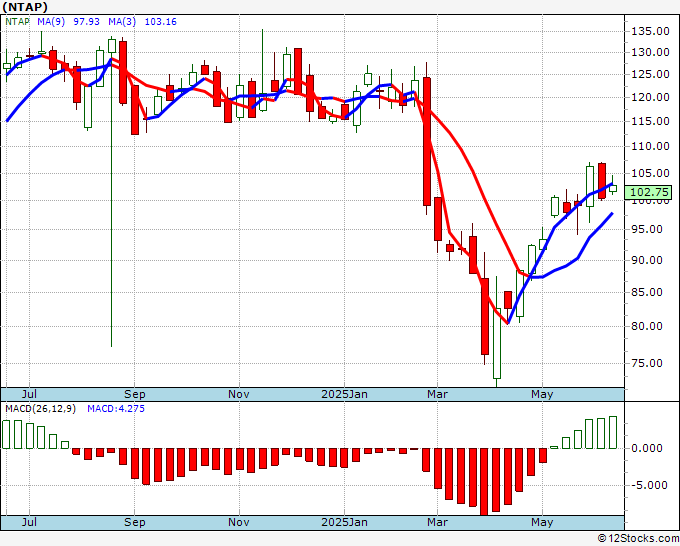Click Jul on the MACD panel axis
The image size is (680, 546).
(x=29, y=522)
